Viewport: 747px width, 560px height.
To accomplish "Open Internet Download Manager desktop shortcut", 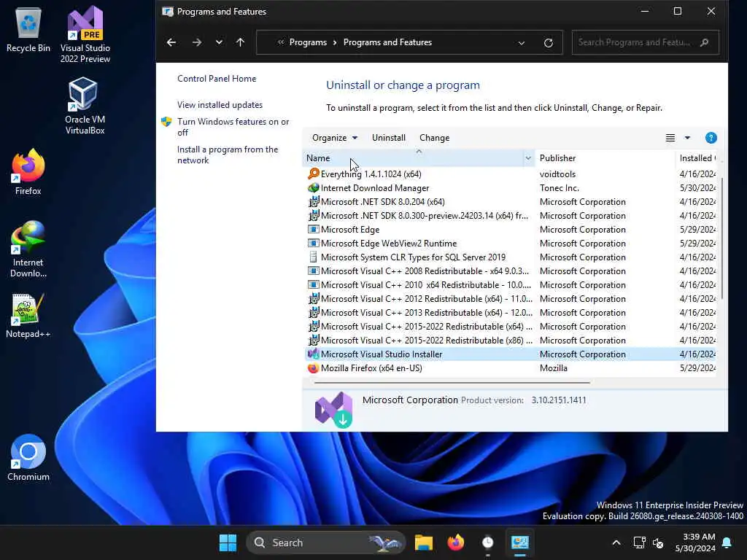I will (x=28, y=249).
